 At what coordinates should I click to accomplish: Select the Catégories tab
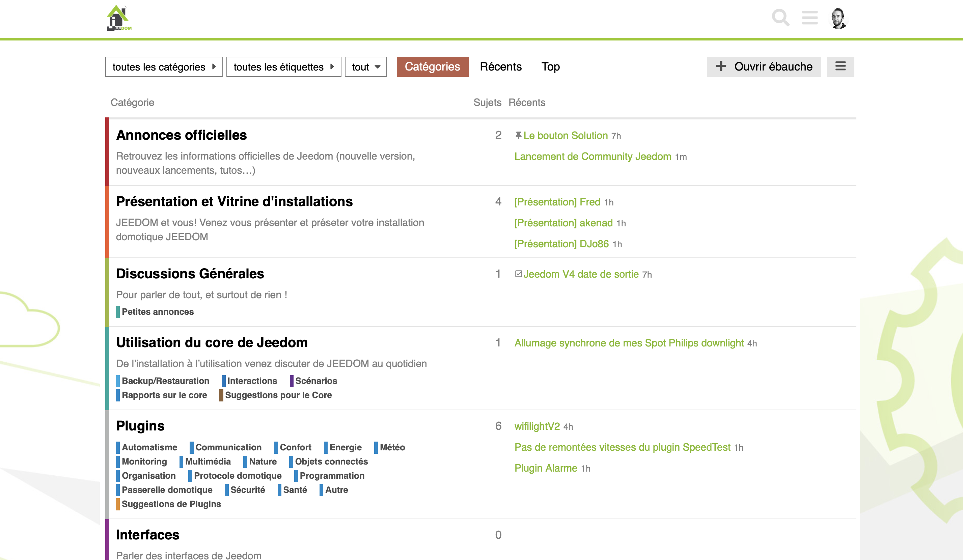tap(432, 66)
